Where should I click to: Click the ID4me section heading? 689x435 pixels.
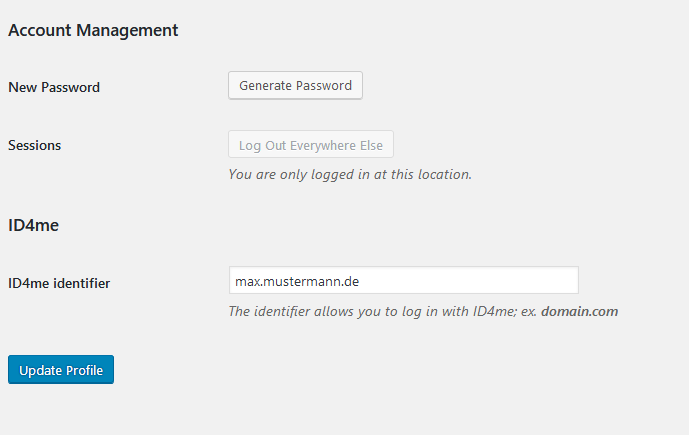33,225
